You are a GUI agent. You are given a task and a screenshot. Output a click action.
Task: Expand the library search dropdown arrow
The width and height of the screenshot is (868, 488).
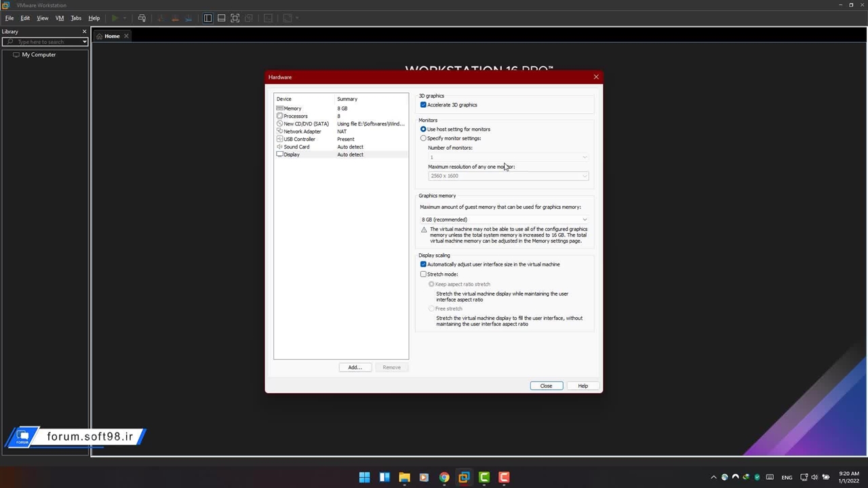(x=85, y=42)
